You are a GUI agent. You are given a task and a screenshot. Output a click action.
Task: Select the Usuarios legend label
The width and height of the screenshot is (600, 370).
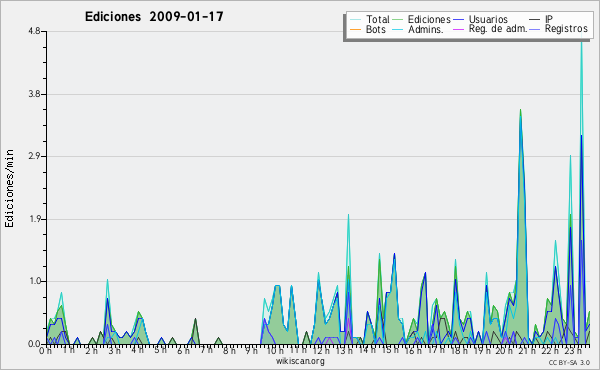tap(488, 19)
